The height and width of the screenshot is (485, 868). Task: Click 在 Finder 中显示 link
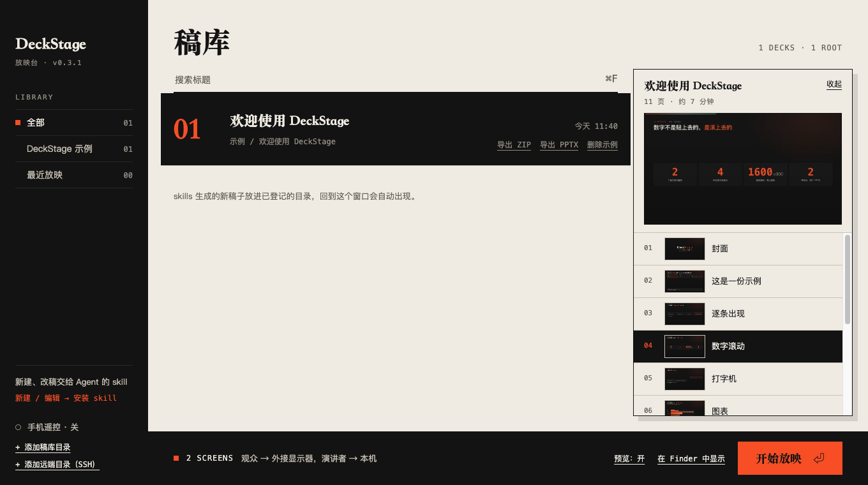(691, 458)
